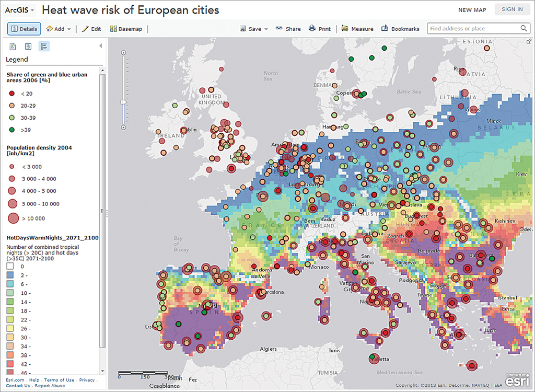Click the '42 -' red legend swatch
This screenshot has width=535, height=392.
pos(10,364)
